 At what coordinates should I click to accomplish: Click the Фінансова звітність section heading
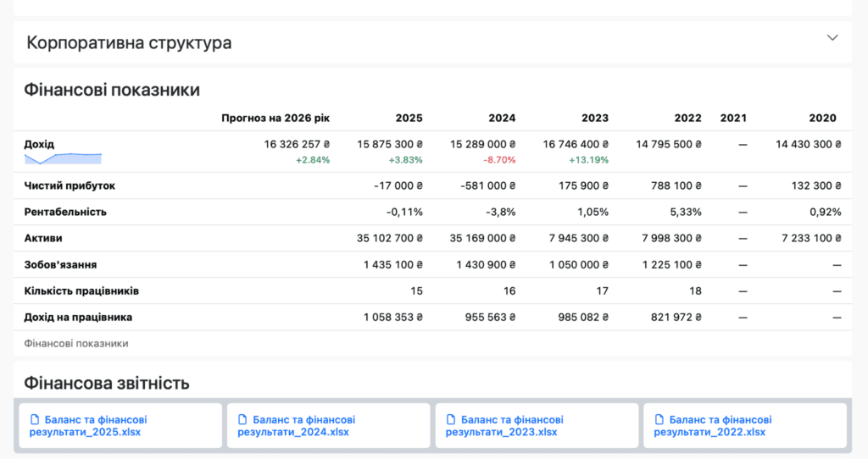point(107,383)
